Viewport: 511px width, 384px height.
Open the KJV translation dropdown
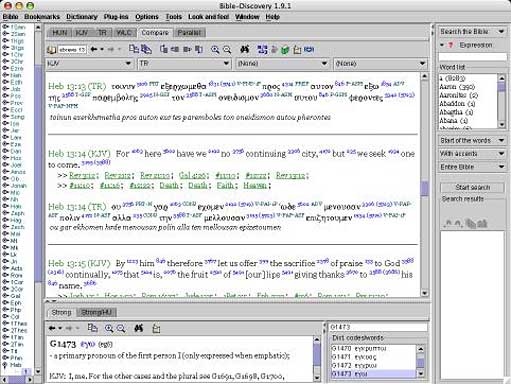90,63
